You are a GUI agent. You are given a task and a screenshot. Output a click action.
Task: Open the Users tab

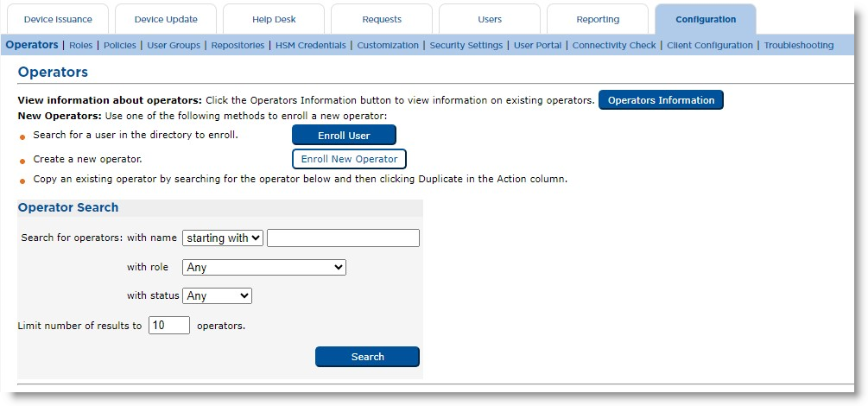pos(490,19)
